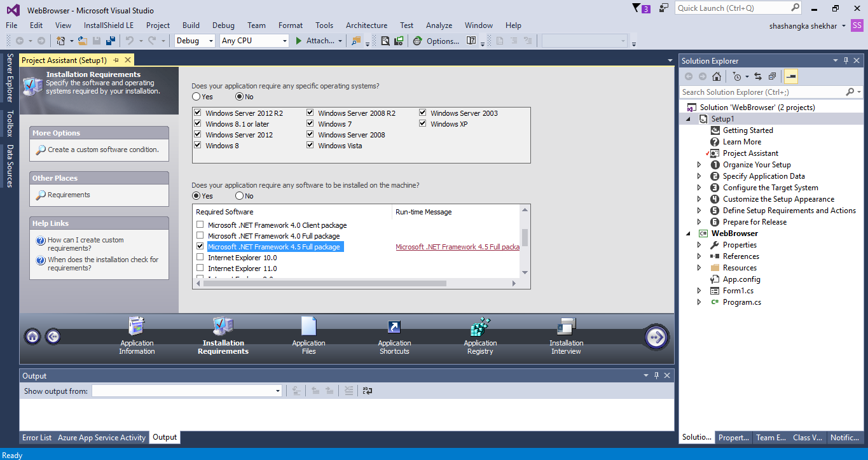
Task: Open the Architecture menu
Action: click(366, 25)
